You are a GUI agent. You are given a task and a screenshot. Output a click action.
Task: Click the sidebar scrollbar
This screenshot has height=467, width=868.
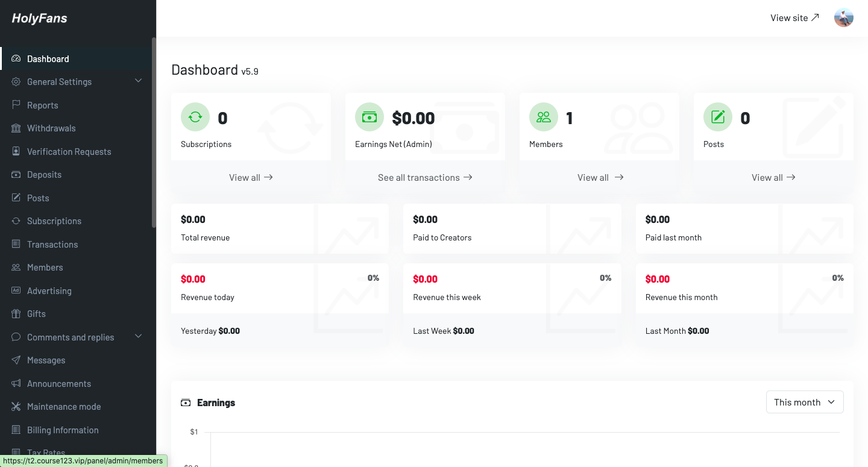(154, 133)
